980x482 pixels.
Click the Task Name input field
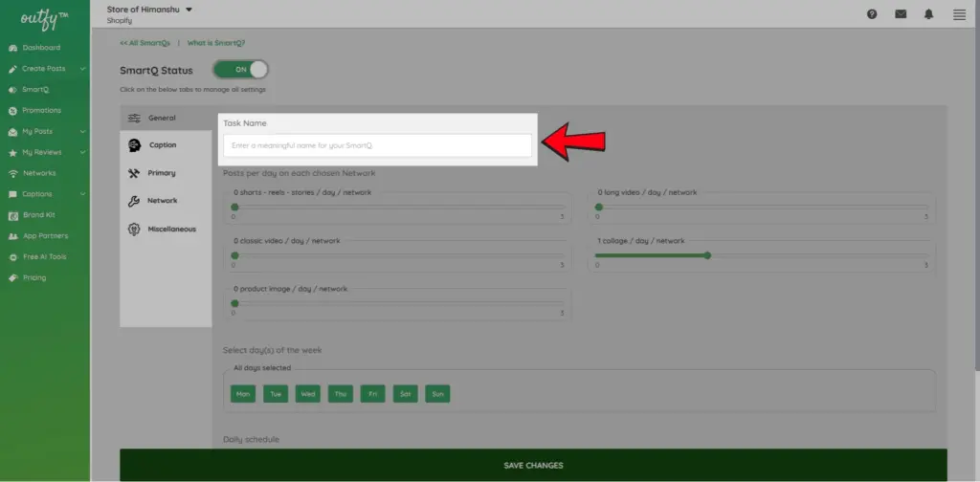[x=377, y=145]
